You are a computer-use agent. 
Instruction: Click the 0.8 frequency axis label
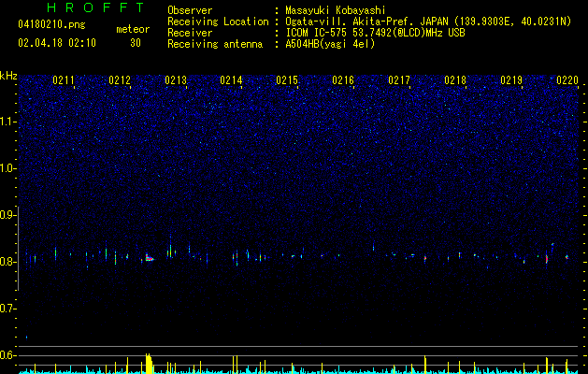pyautogui.click(x=7, y=262)
